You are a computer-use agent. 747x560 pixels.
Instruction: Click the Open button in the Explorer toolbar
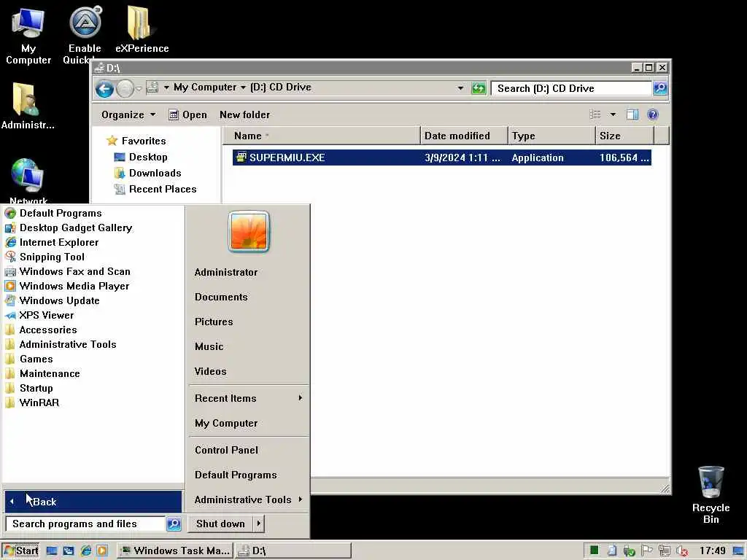pos(187,114)
